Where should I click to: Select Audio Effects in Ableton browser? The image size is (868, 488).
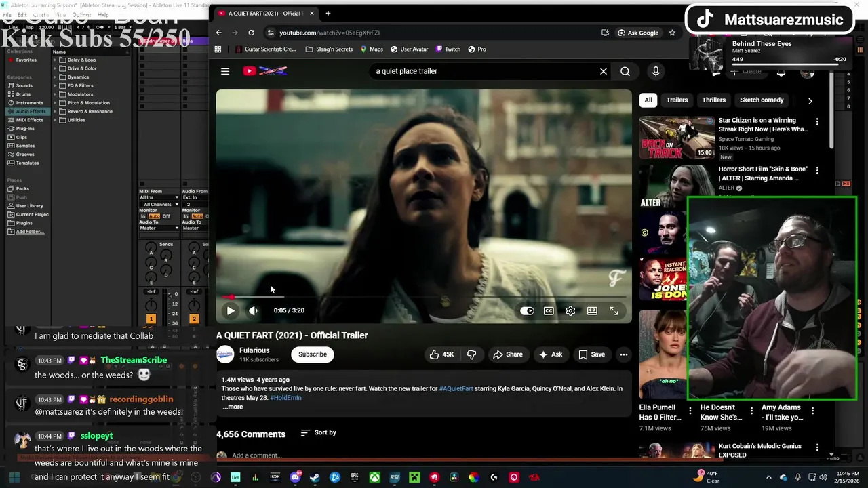27,111
